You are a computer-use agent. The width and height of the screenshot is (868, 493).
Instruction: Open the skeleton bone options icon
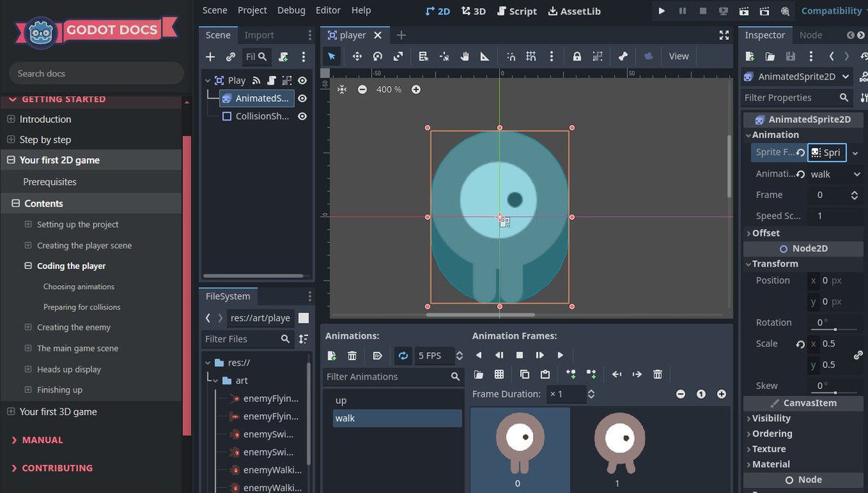(x=622, y=56)
